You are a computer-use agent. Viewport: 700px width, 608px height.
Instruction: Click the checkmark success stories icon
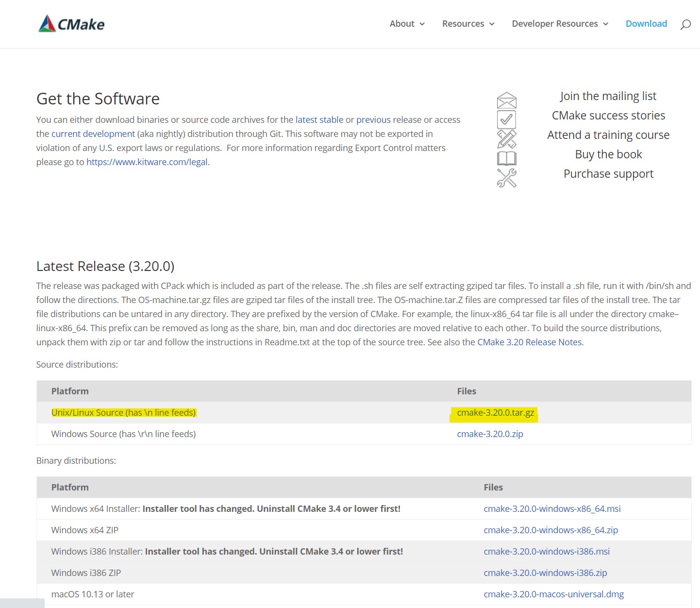click(x=506, y=119)
